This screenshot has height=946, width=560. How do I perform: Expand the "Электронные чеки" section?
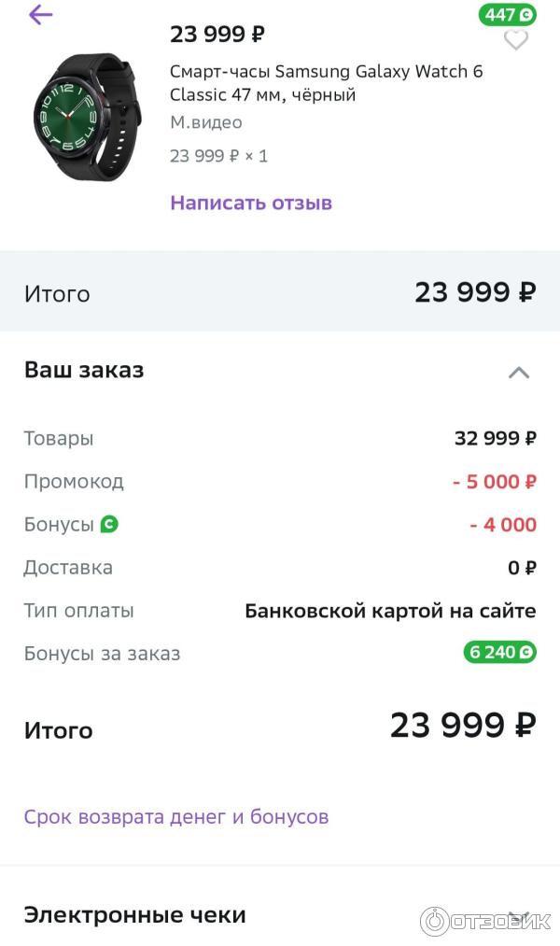pyautogui.click(x=518, y=915)
